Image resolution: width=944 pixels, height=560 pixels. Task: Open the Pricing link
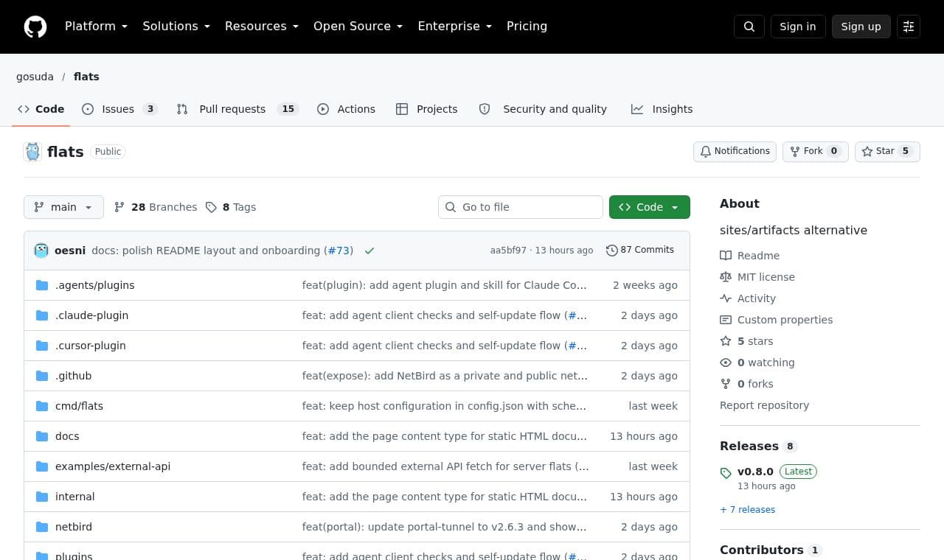(x=527, y=27)
